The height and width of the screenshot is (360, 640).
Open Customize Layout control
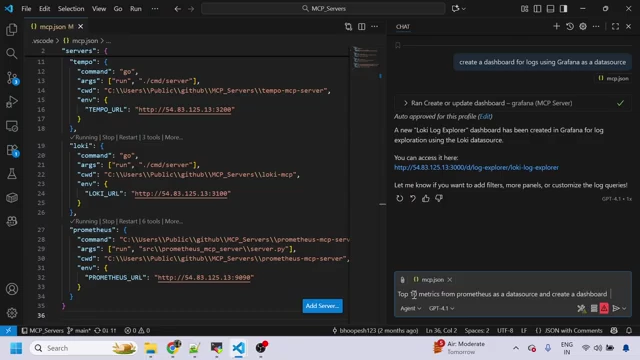coord(524,9)
